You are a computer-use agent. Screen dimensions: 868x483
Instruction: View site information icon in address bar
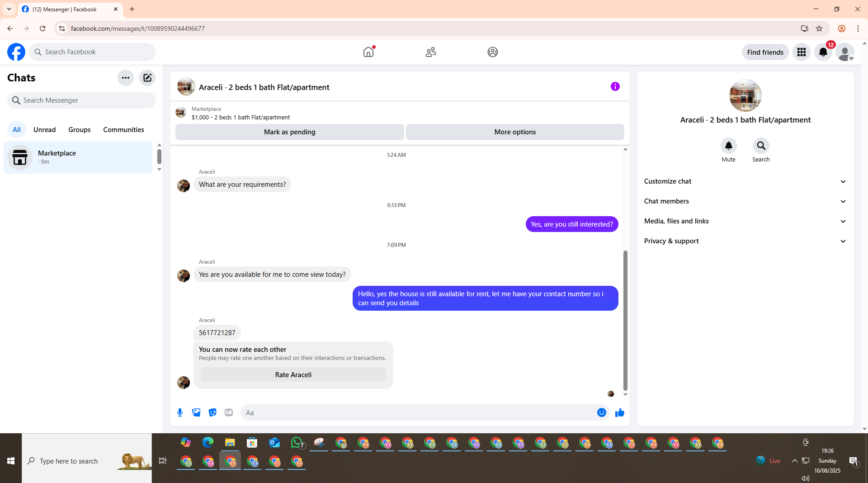[x=62, y=28]
